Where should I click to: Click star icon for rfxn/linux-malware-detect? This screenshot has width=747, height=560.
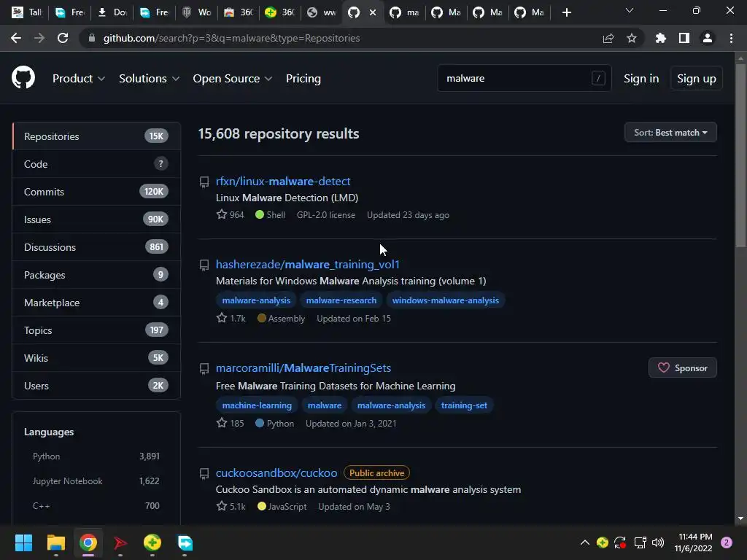pyautogui.click(x=222, y=214)
